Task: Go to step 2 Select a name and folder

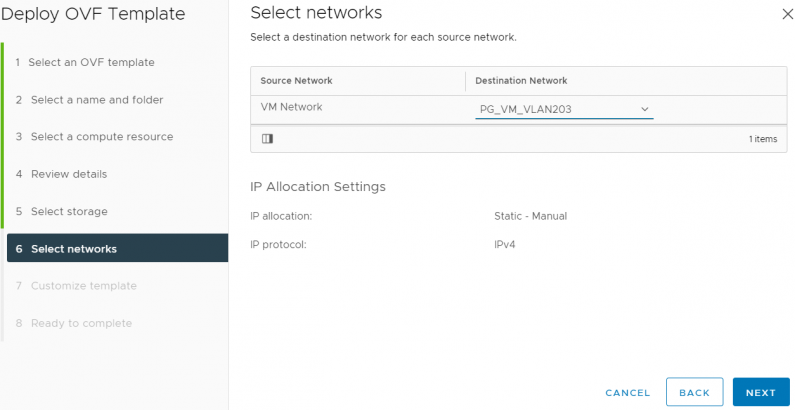Action: pyautogui.click(x=96, y=100)
